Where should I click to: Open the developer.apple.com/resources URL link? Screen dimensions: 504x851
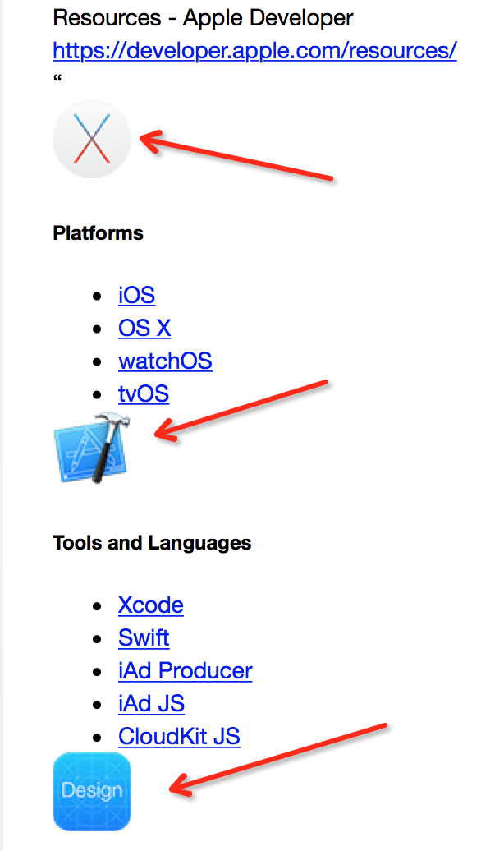[x=254, y=50]
